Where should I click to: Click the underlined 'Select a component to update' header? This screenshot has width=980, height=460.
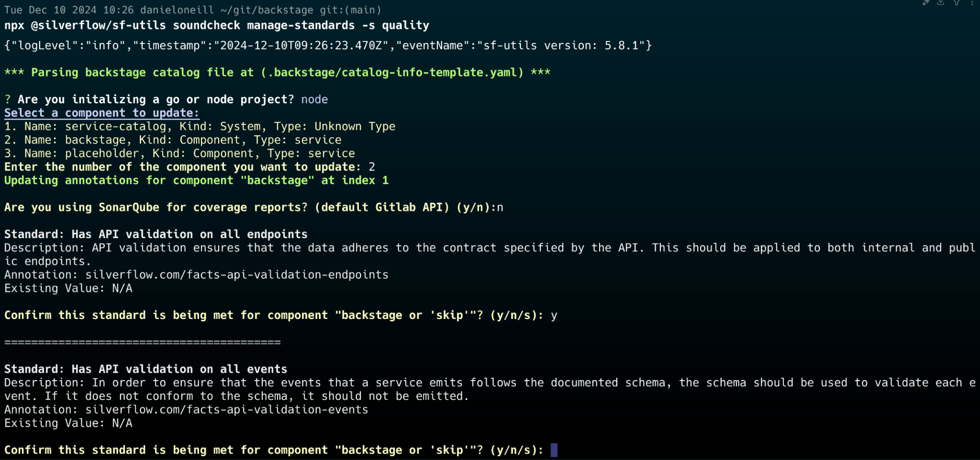tap(101, 113)
